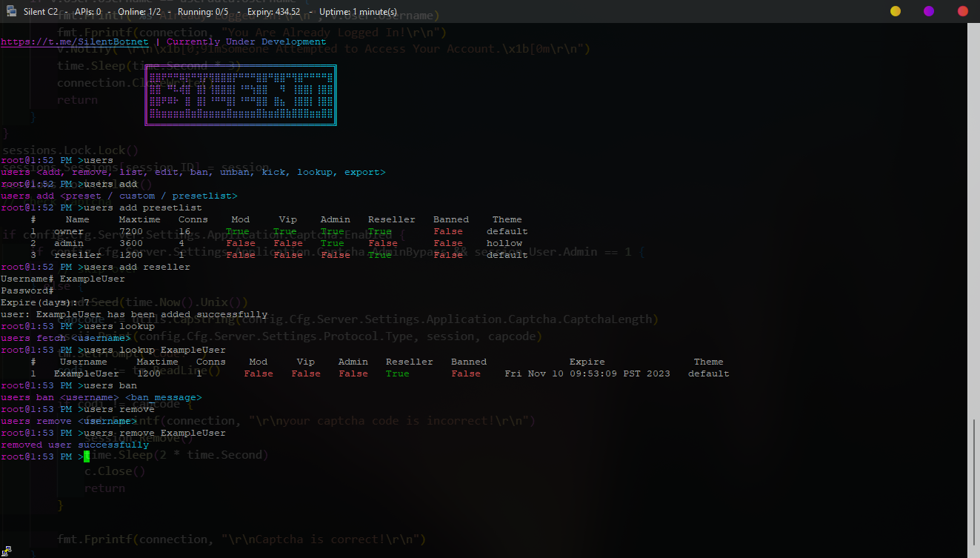Click 'ExampleUser' in the lookup result row
The height and width of the screenshot is (558, 980).
[x=87, y=373]
